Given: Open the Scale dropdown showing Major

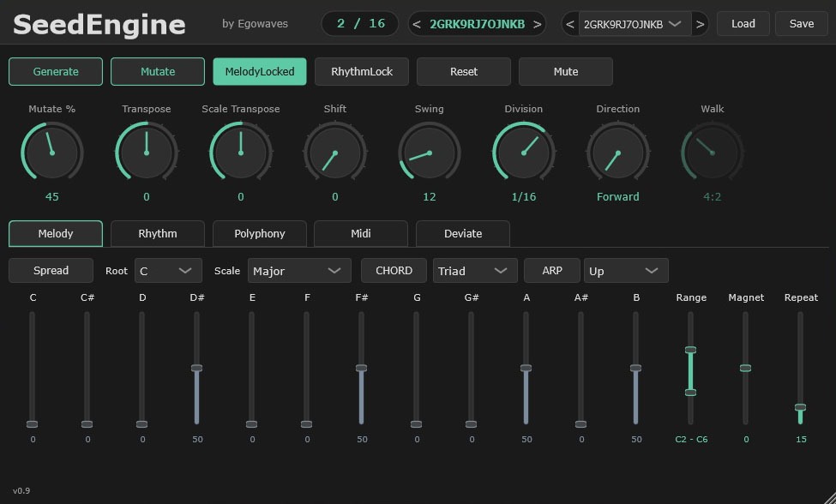Looking at the screenshot, I should [x=299, y=271].
